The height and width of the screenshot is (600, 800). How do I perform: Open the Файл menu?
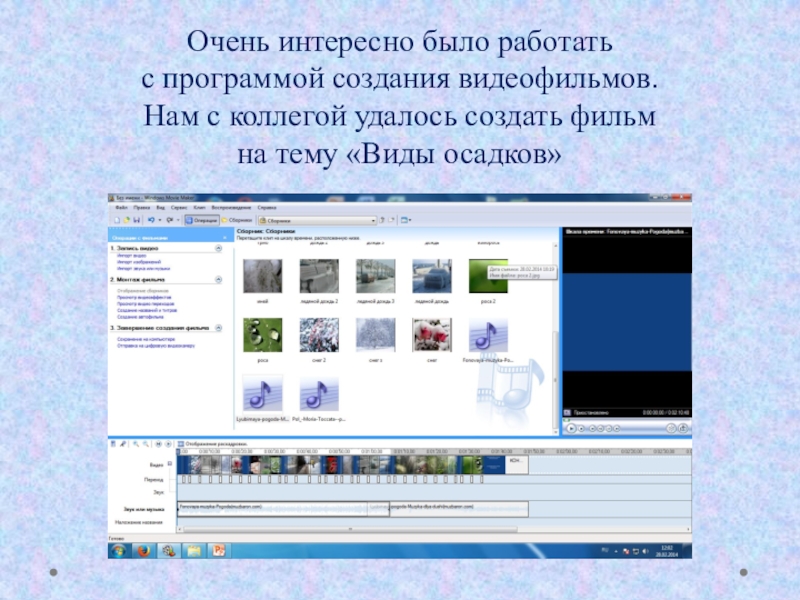[121, 208]
